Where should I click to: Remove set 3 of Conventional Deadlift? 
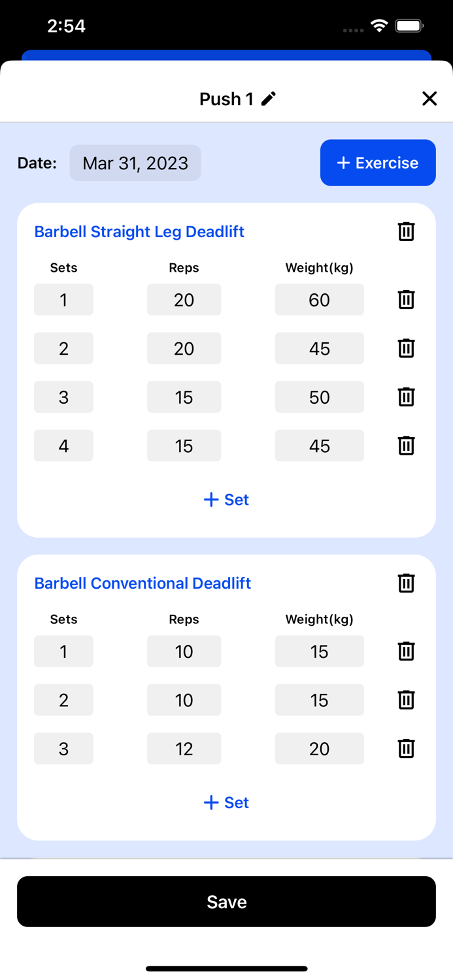tap(406, 749)
